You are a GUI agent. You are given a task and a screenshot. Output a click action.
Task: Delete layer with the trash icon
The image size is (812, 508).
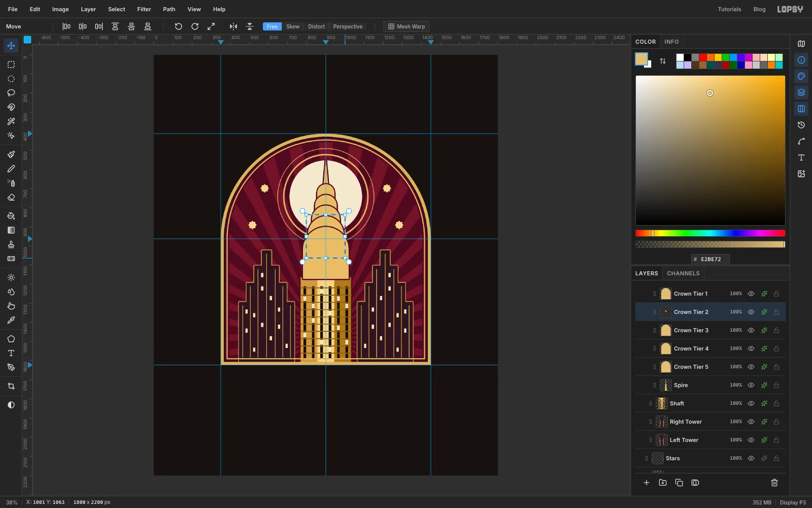point(774,483)
